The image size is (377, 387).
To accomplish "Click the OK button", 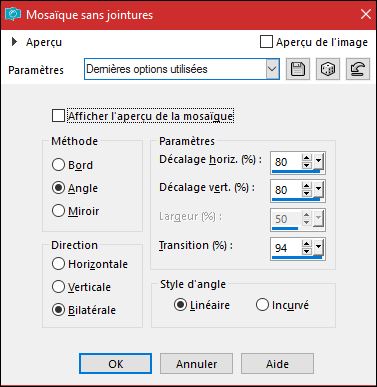I will 115,364.
